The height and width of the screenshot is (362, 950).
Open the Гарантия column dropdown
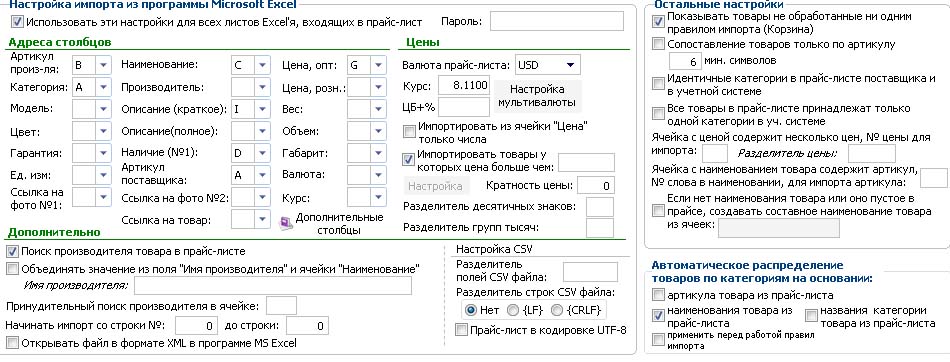[x=104, y=153]
